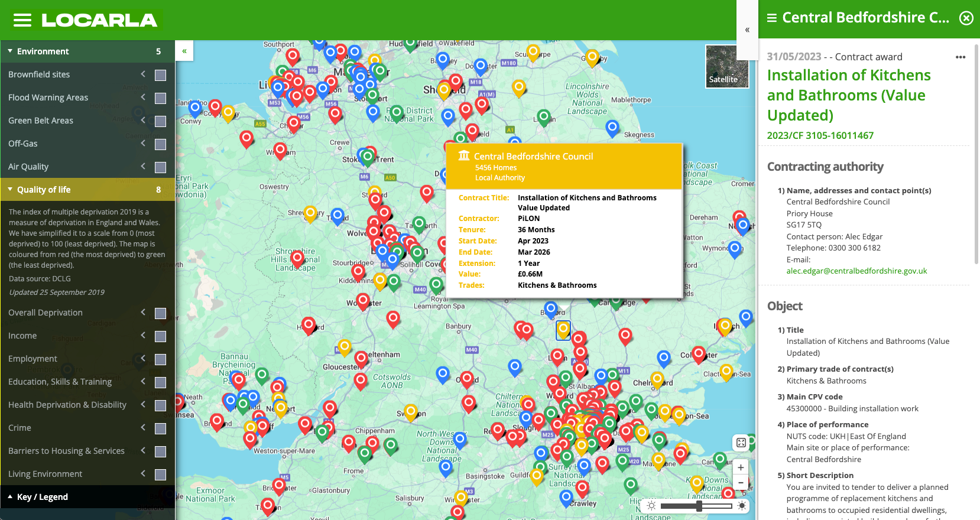
Task: Click the PiLON contractor value
Action: click(528, 219)
